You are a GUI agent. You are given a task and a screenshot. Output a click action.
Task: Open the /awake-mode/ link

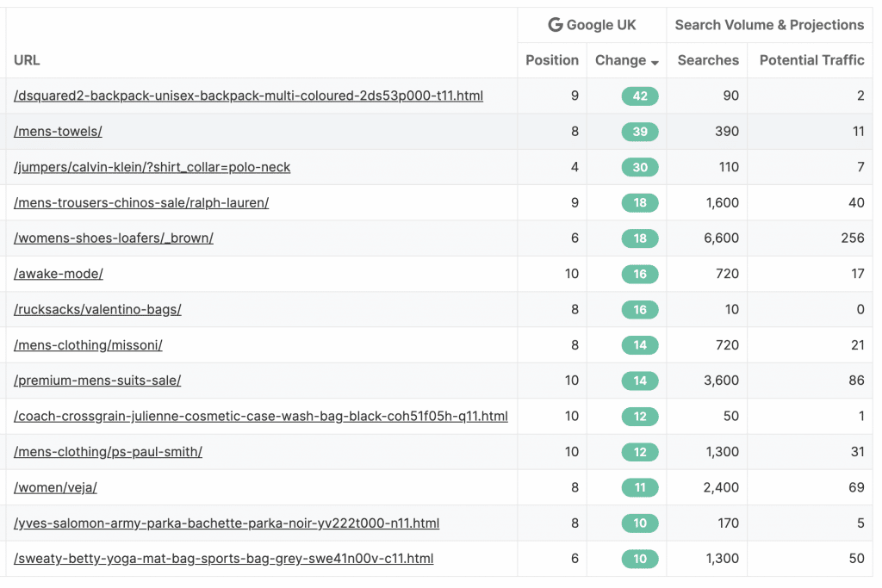point(59,274)
